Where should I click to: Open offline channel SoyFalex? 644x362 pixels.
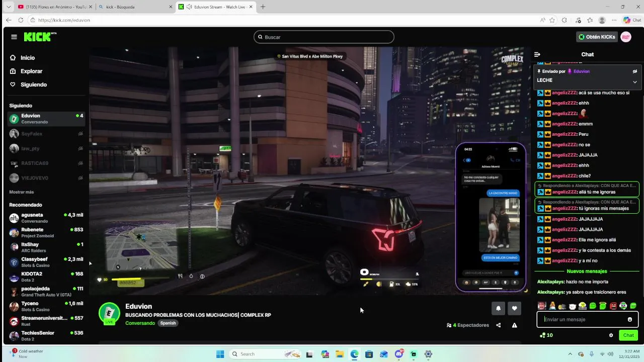click(46, 134)
